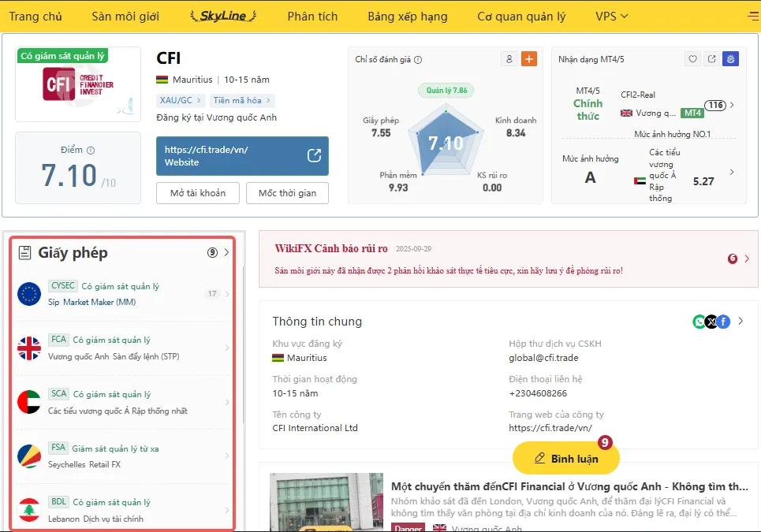Click the Giấy phép 7.55 score
Viewport: 761px width, 532px height.
(381, 127)
